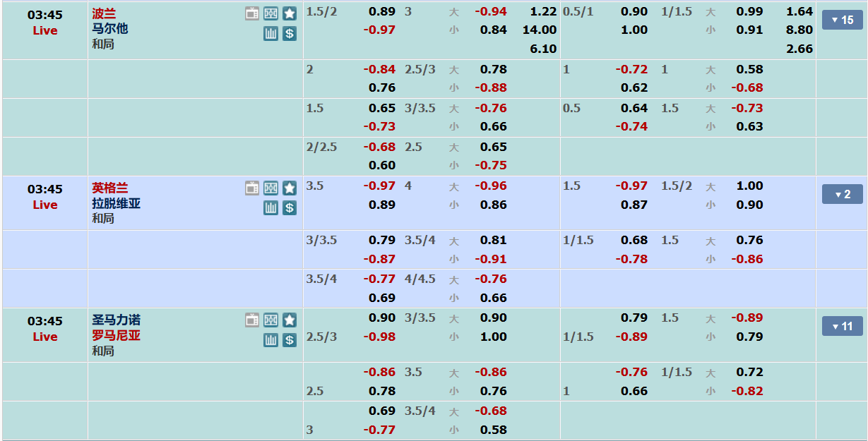
Task: Open live TV icon for Poland vs Malta
Action: click(x=252, y=13)
